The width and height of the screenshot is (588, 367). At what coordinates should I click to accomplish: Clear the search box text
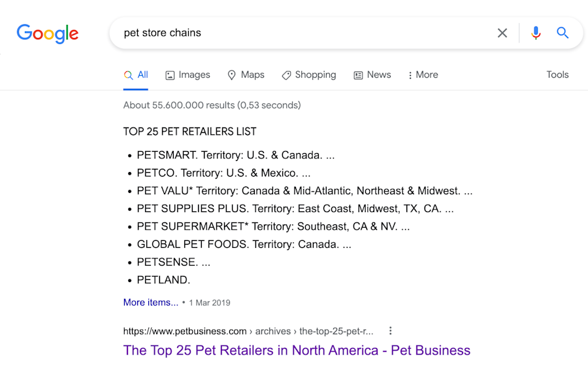[x=502, y=33]
